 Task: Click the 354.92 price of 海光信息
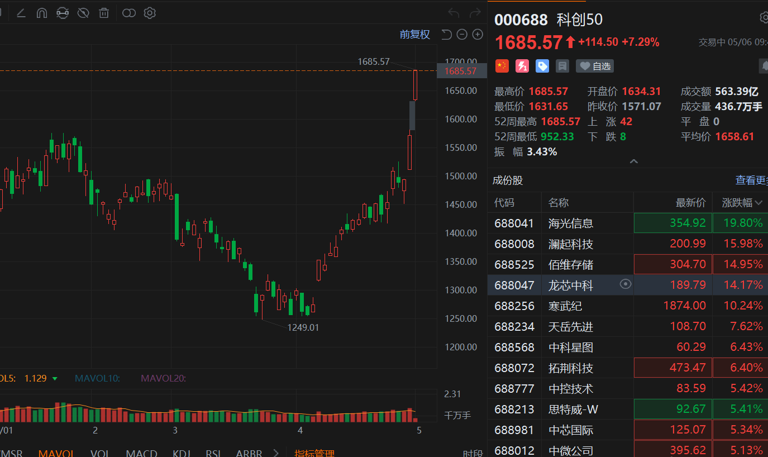(x=688, y=223)
